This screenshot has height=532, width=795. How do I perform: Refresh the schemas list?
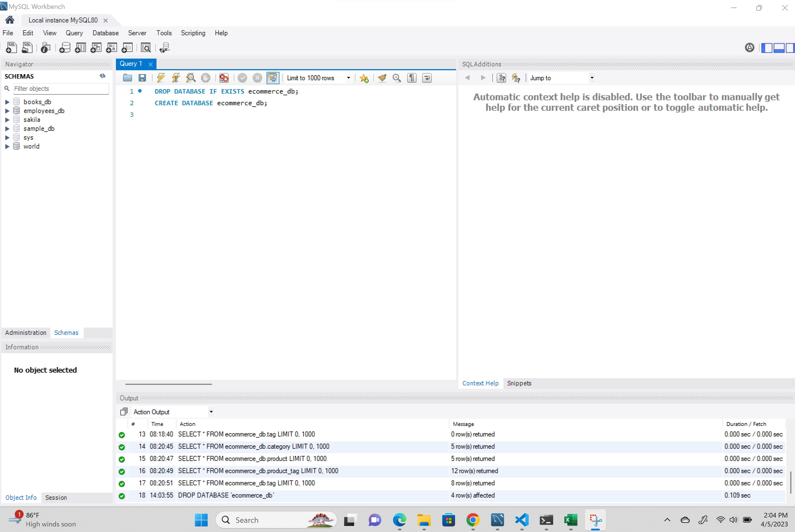click(103, 76)
